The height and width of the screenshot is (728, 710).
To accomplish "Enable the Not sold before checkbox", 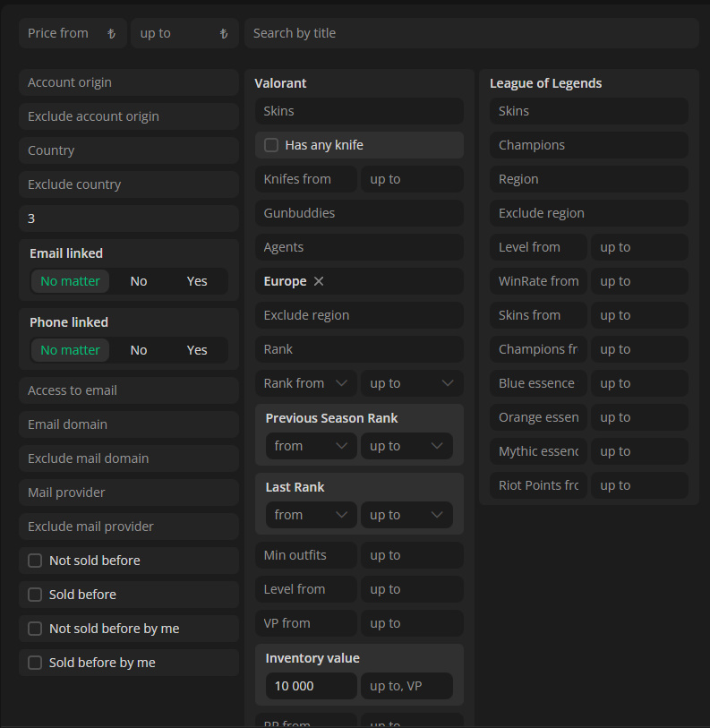I will pos(35,561).
